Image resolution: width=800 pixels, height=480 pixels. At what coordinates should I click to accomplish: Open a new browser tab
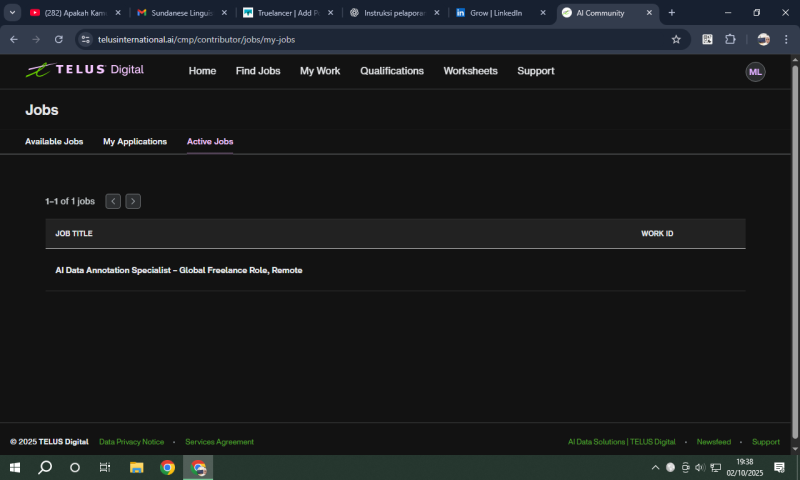pos(671,13)
